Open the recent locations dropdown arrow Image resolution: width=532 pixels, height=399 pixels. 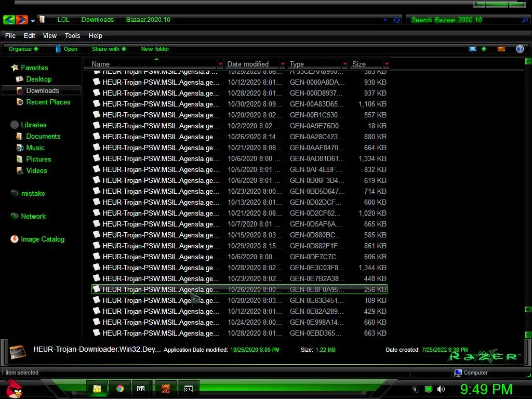coord(33,21)
